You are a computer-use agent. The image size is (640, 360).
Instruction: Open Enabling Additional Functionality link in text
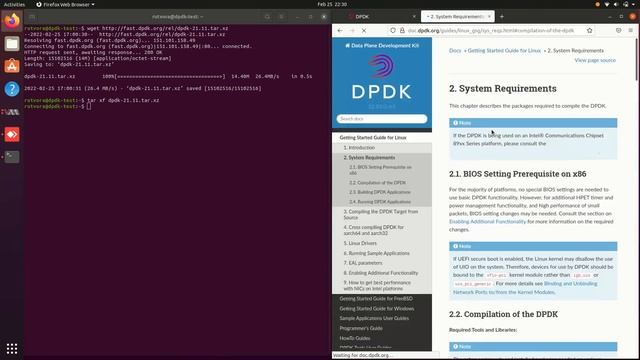pyautogui.click(x=487, y=222)
